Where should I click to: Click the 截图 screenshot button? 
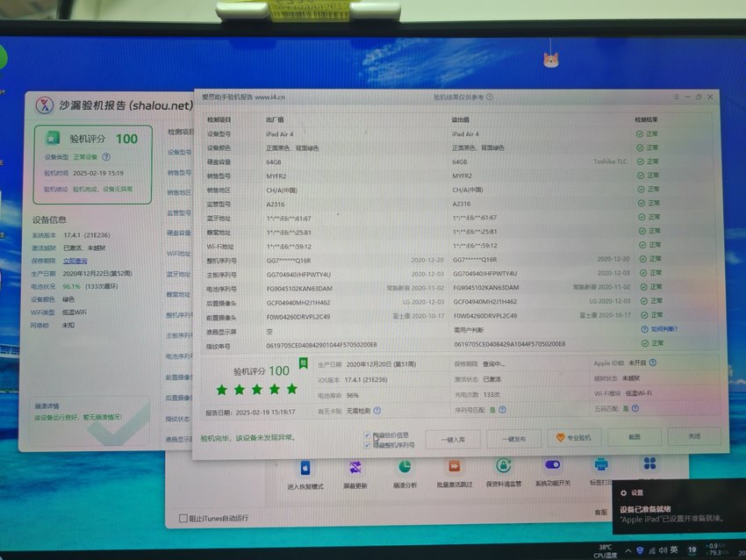click(635, 437)
